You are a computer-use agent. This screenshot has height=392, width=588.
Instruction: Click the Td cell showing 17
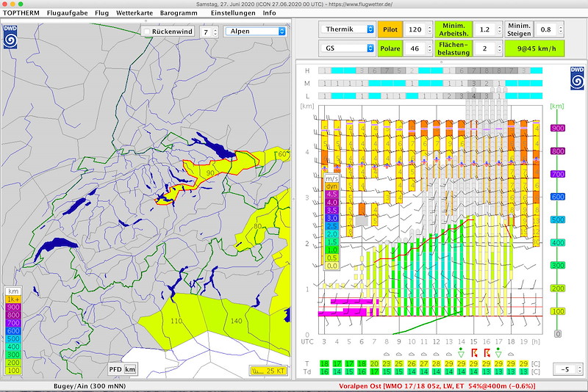click(374, 371)
